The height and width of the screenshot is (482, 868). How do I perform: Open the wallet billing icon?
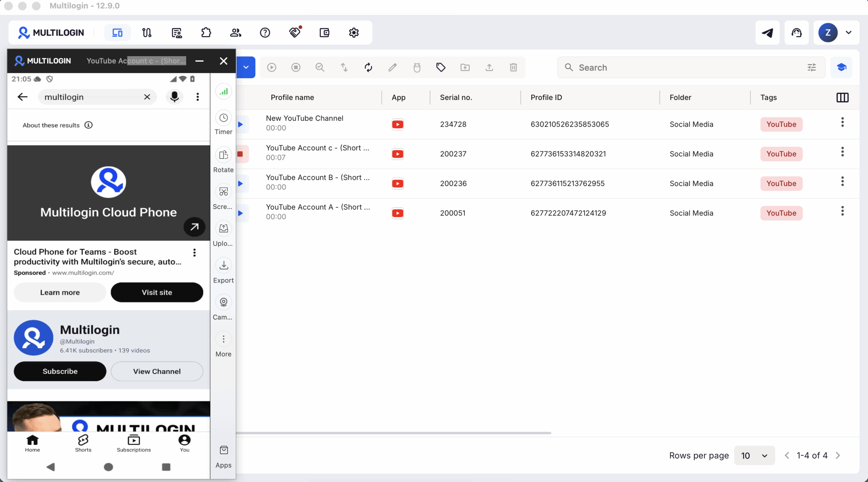324,33
